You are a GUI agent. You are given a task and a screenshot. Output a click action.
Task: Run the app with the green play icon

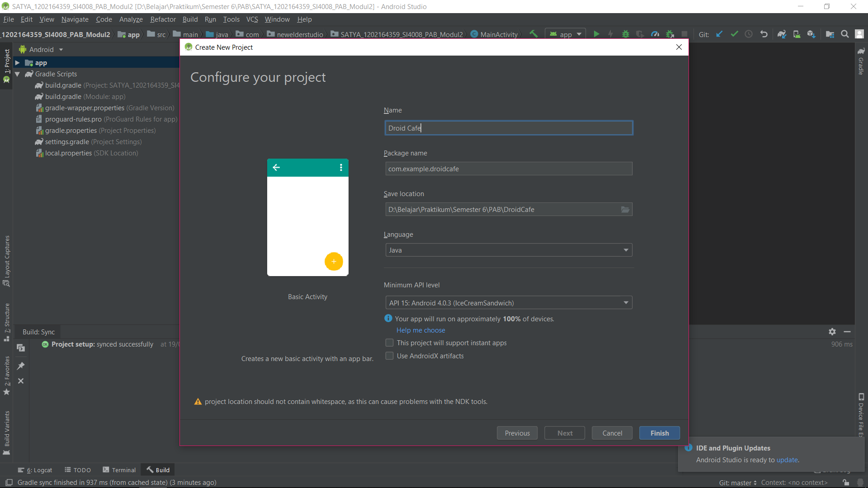596,34
